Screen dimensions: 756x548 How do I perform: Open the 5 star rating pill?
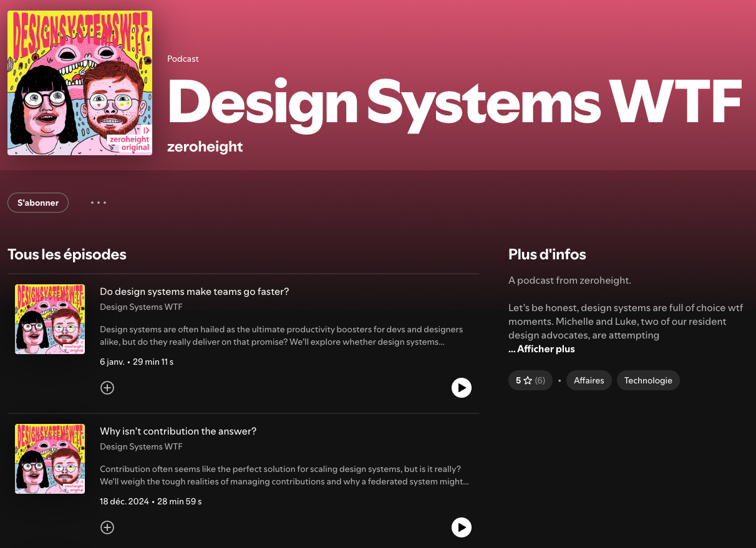tap(530, 380)
